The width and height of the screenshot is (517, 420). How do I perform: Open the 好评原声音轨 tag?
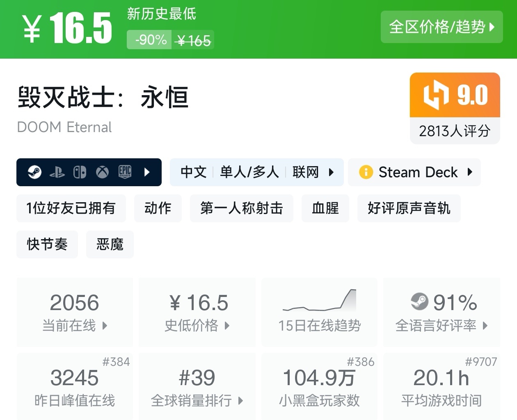(409, 208)
